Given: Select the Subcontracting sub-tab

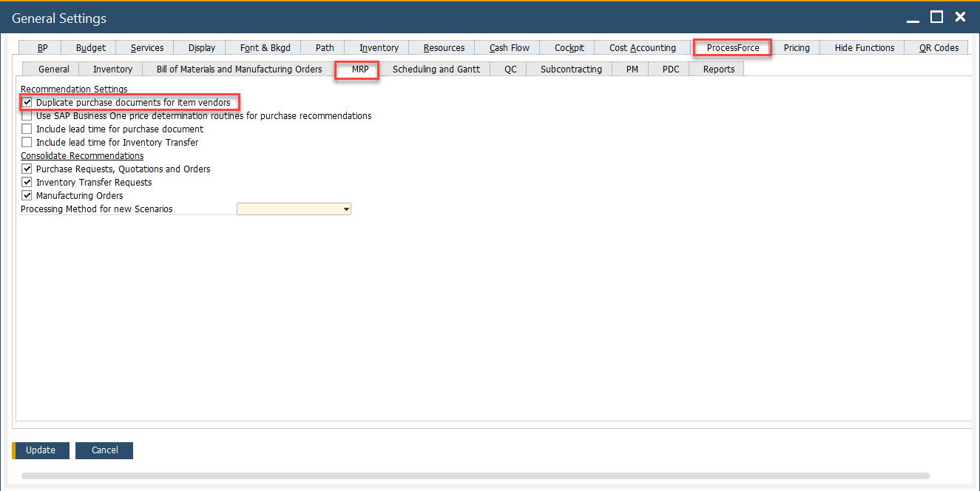Looking at the screenshot, I should click(570, 70).
